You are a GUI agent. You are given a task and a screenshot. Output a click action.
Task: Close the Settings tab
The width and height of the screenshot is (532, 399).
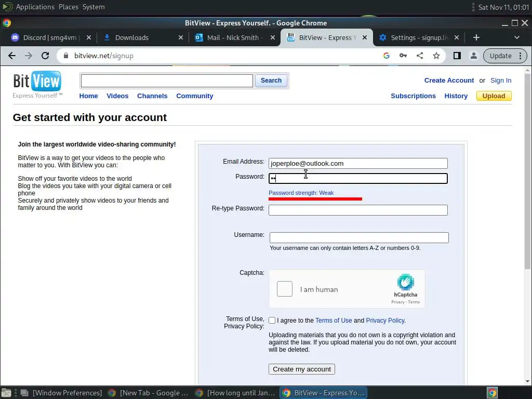(x=457, y=37)
